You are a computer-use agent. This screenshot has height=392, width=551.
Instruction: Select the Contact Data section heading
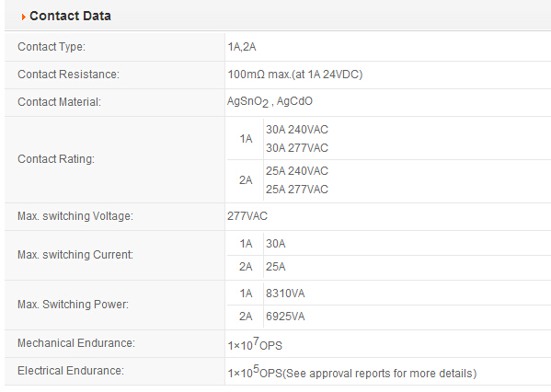[x=70, y=16]
